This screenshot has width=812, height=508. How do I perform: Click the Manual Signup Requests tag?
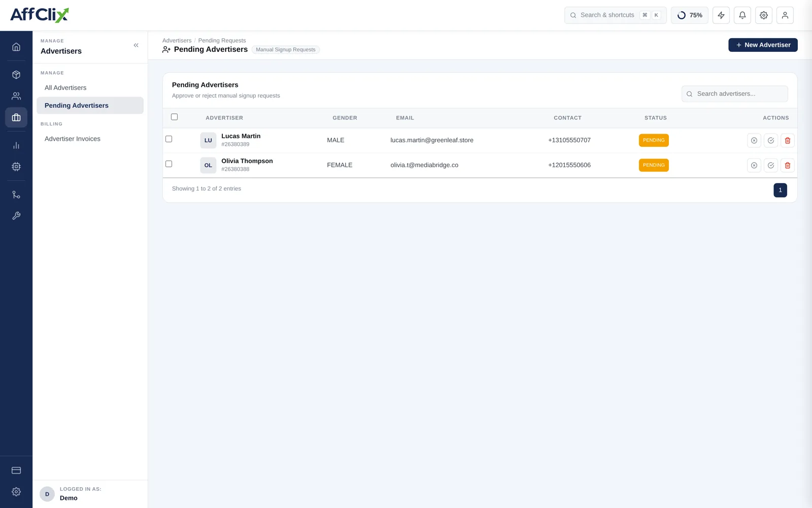[x=285, y=50]
